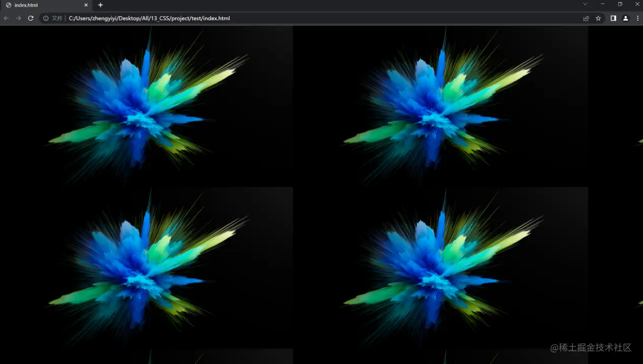Close the browser window
This screenshot has height=364, width=643.
coord(637,4)
